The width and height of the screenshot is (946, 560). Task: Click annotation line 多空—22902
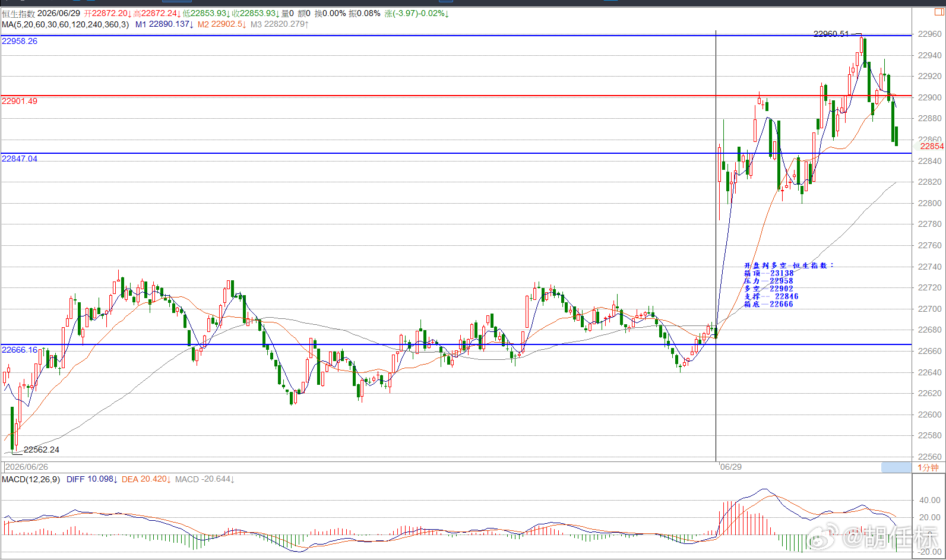coord(769,289)
